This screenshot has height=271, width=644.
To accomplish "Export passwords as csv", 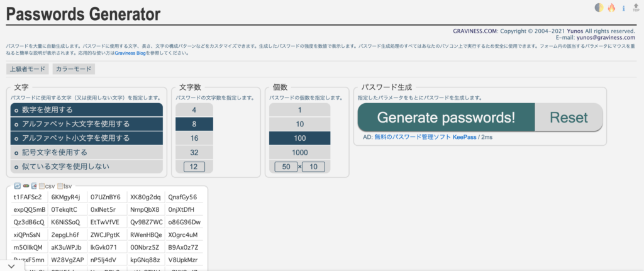I will point(47,186).
